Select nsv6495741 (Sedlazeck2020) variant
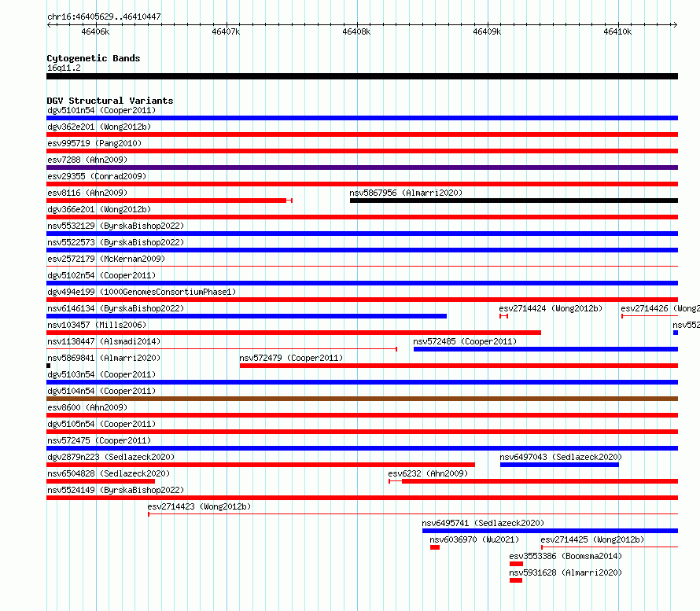700x611 pixels. (483, 523)
